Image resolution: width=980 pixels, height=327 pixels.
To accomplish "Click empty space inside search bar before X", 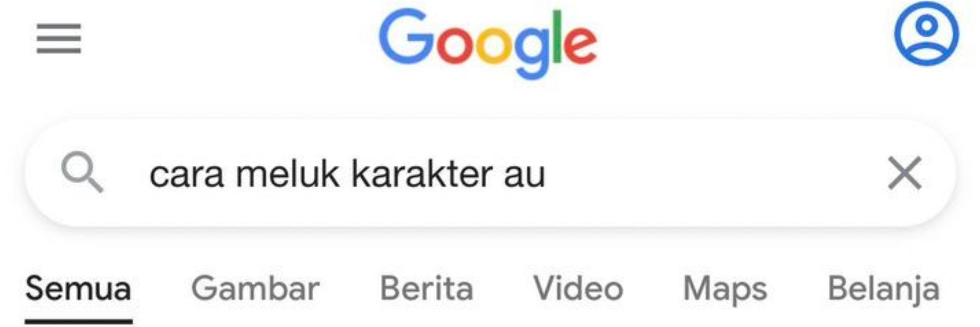I will (x=715, y=174).
